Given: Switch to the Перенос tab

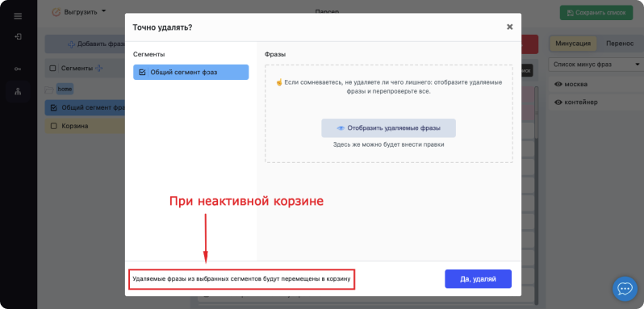Looking at the screenshot, I should (620, 44).
